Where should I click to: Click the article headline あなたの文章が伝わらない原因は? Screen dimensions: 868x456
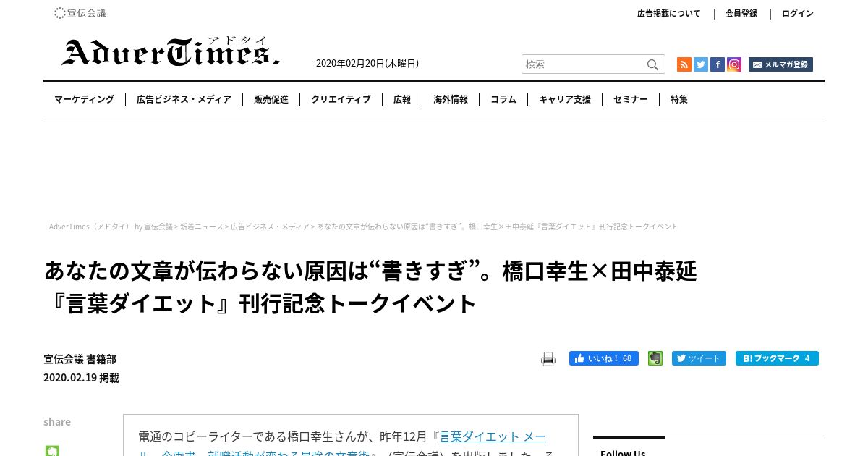pos(370,287)
